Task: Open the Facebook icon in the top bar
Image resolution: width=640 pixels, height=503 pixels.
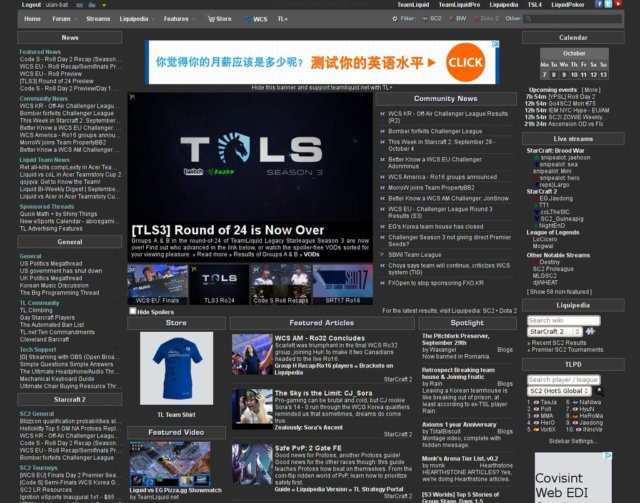Action: 598,4
